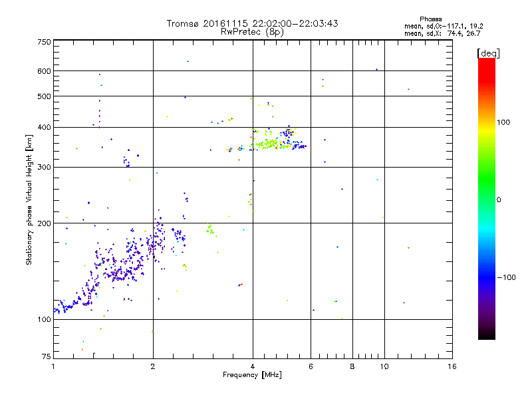The height and width of the screenshot is (399, 532).
Task: Click the blue data point near 10 MHz, 600 km
Action: pos(376,70)
